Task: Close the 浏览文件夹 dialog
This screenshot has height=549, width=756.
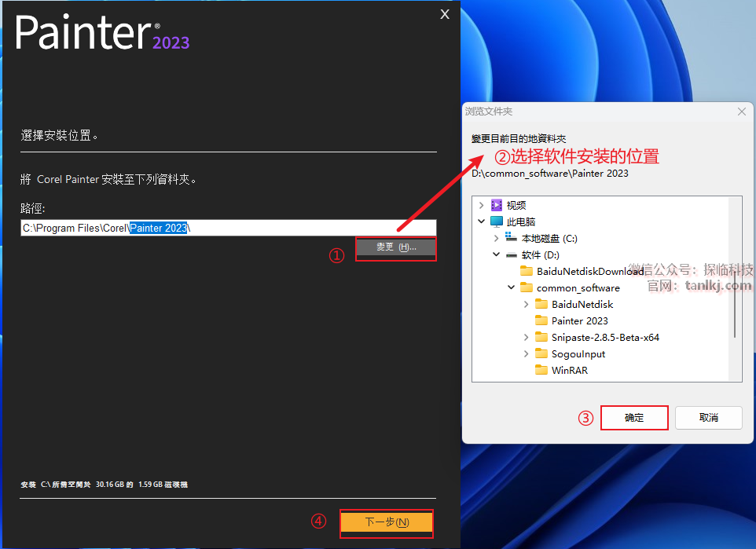Action: pyautogui.click(x=742, y=112)
